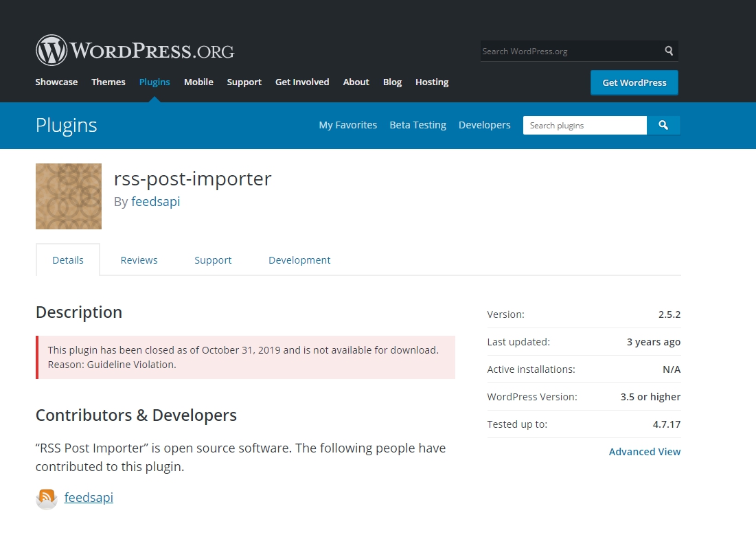Type in the Search WordPress.org field
756x550 pixels.
(x=570, y=51)
